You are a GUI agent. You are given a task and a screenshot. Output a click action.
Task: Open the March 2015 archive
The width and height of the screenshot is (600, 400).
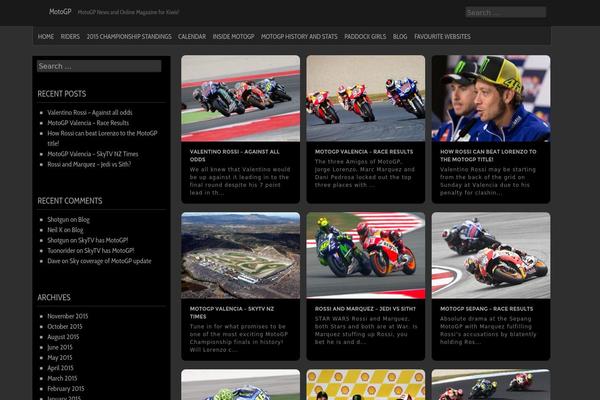click(62, 378)
